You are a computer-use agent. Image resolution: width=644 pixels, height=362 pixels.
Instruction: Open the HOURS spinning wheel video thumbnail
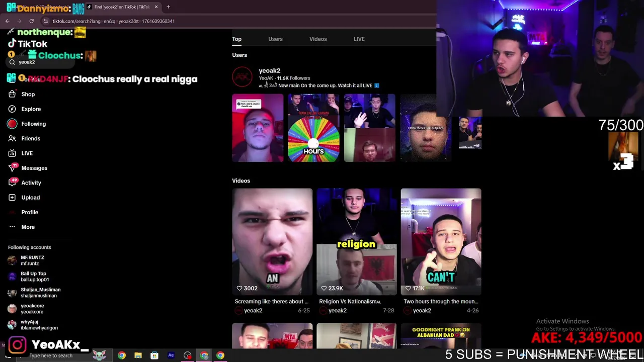tap(313, 128)
